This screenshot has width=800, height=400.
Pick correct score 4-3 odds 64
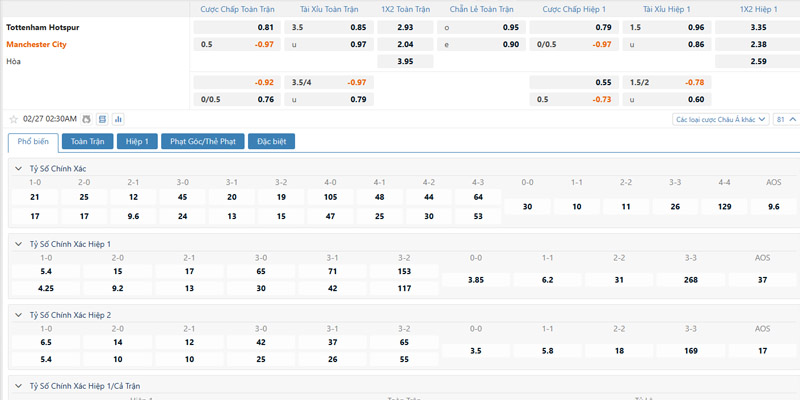coord(478,197)
